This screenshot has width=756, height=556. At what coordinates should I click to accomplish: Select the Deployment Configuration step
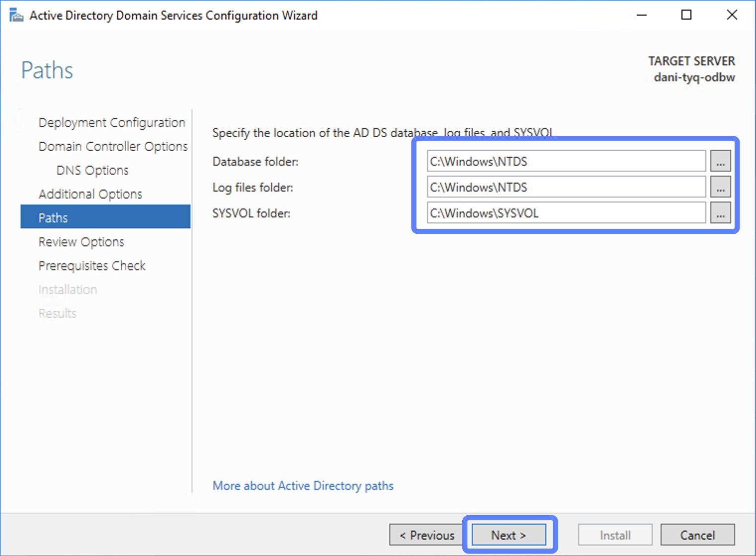tap(111, 122)
